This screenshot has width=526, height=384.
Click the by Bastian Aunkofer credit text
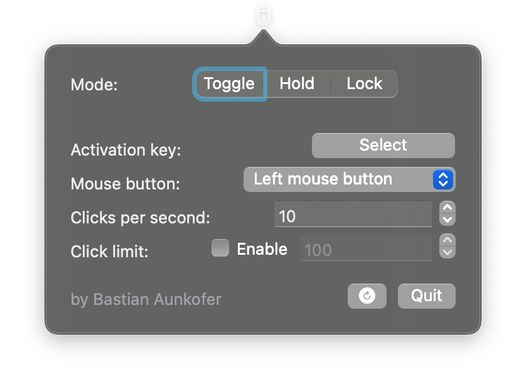click(x=146, y=299)
